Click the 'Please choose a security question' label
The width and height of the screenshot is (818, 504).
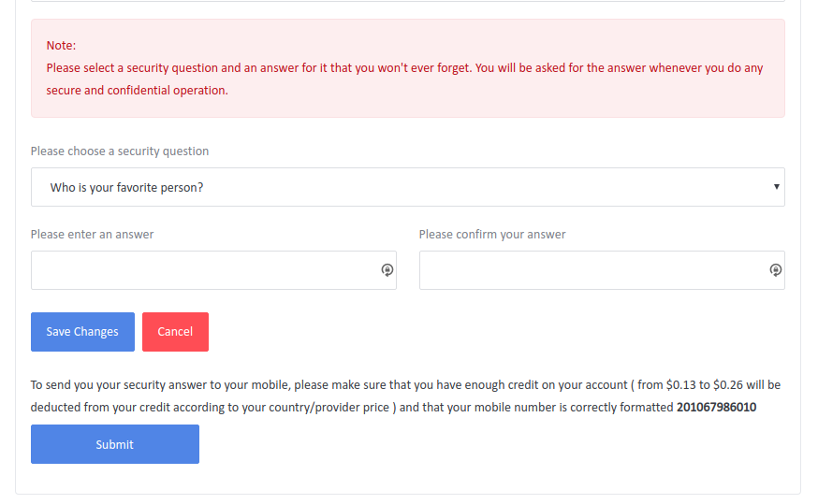point(120,151)
